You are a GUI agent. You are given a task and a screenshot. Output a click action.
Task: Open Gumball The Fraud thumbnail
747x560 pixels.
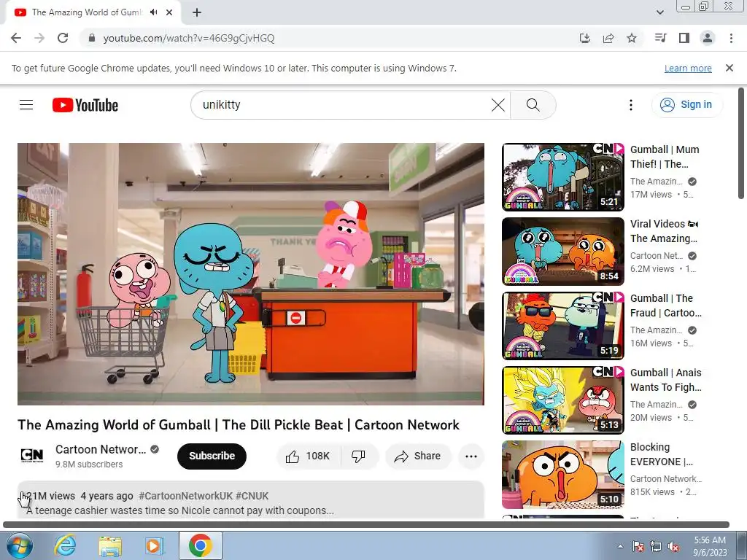pyautogui.click(x=563, y=326)
